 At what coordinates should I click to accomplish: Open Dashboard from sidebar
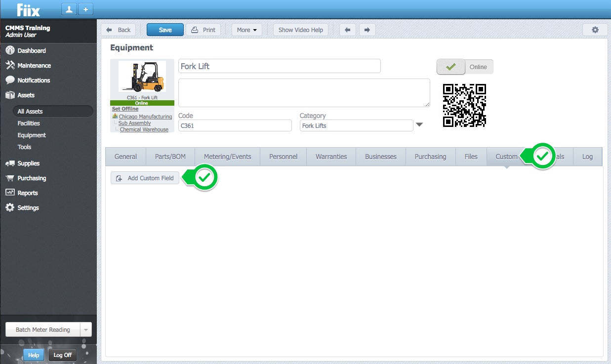pos(32,50)
